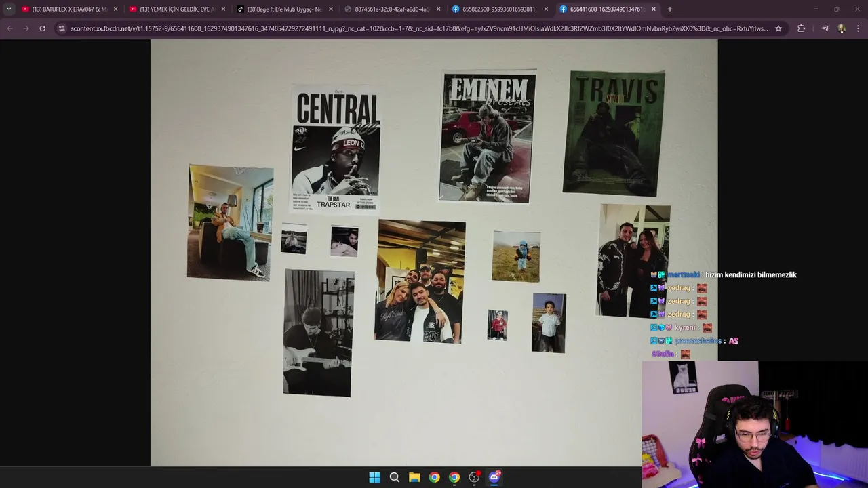
Task: Open the Chrome extensions puzzle icon
Action: 802,28
